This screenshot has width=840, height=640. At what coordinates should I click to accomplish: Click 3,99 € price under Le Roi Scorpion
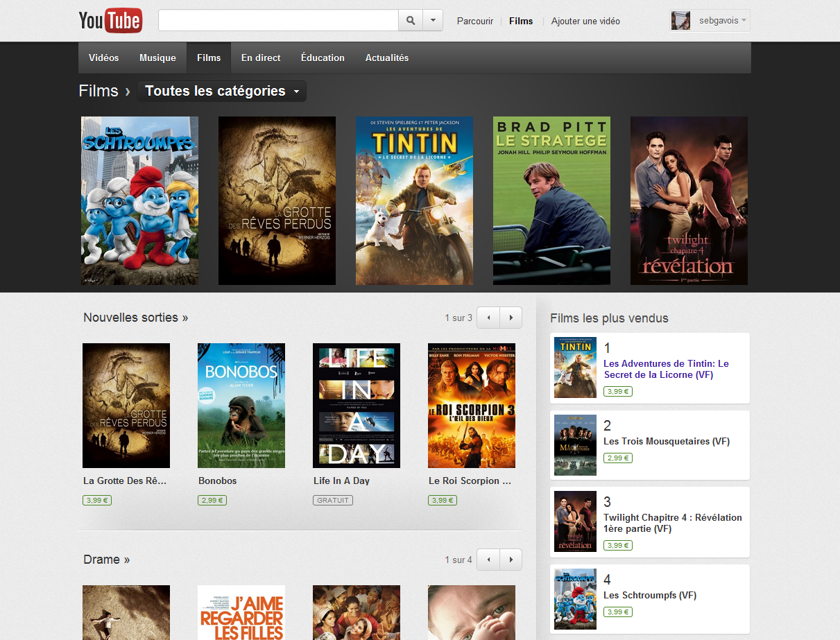pos(443,500)
